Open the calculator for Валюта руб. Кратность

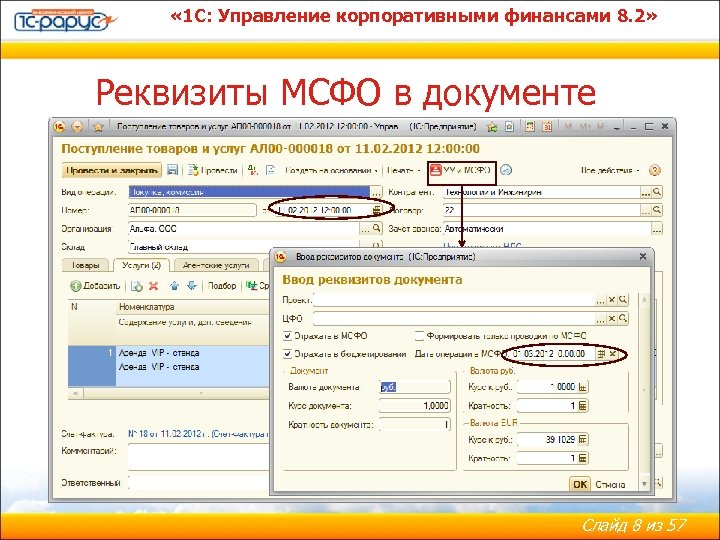582,406
